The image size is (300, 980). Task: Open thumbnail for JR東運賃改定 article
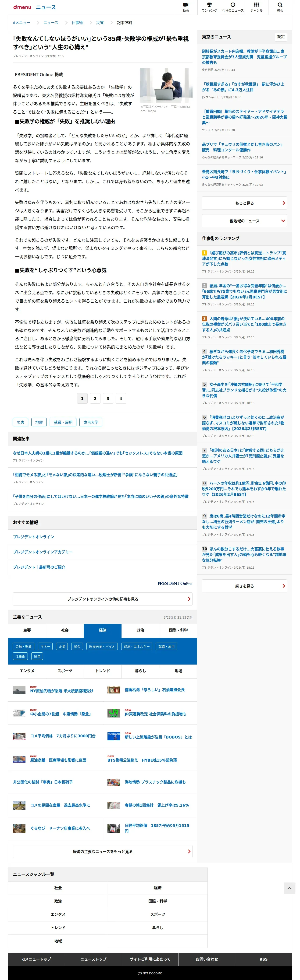pos(114,713)
